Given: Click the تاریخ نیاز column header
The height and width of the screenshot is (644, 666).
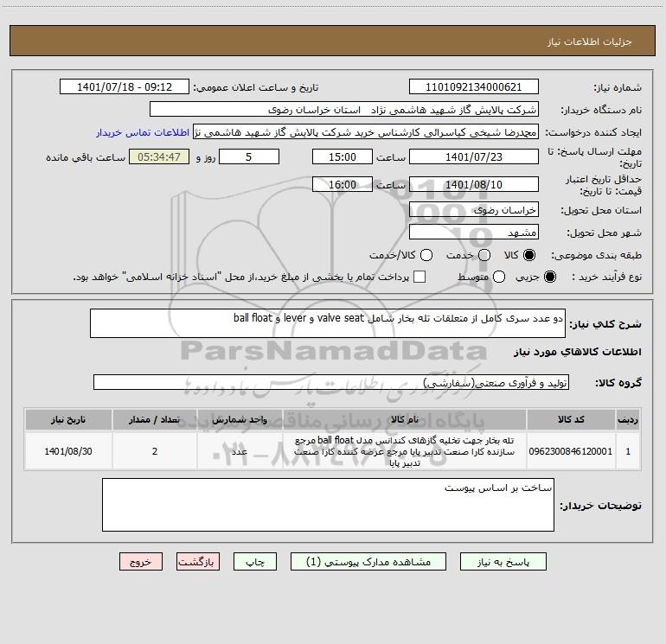Looking at the screenshot, I should pyautogui.click(x=68, y=420).
